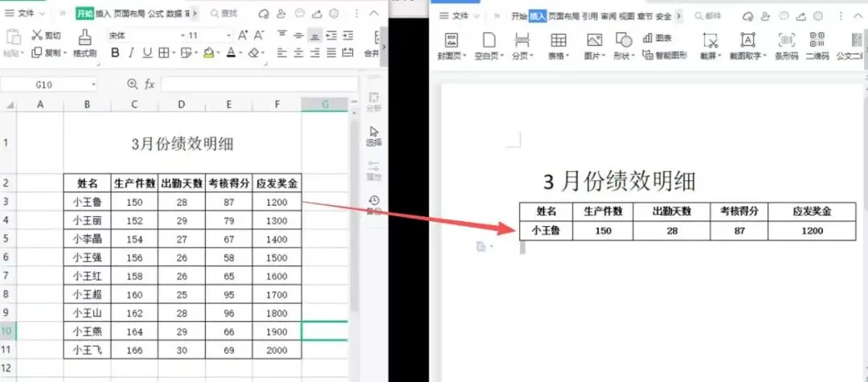Expand more Writer ribbon tabs arrow
Viewport: 868px width, 382px height.
[x=679, y=17]
